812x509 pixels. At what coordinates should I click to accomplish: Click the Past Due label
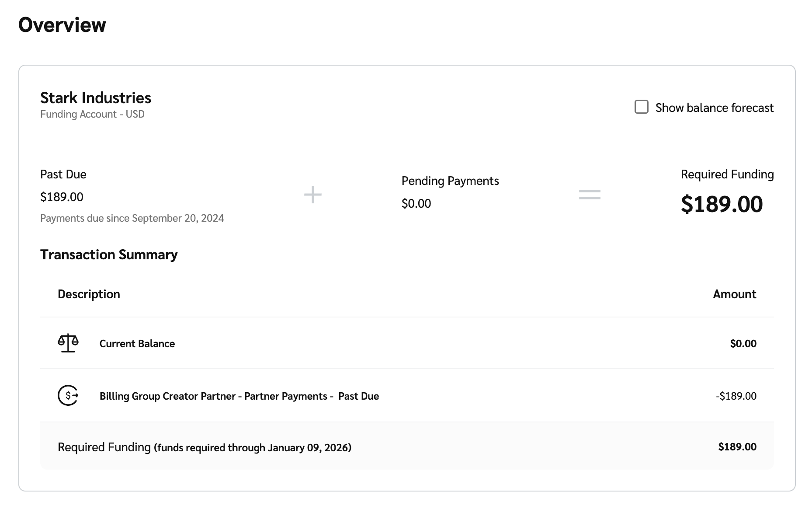[x=63, y=174]
